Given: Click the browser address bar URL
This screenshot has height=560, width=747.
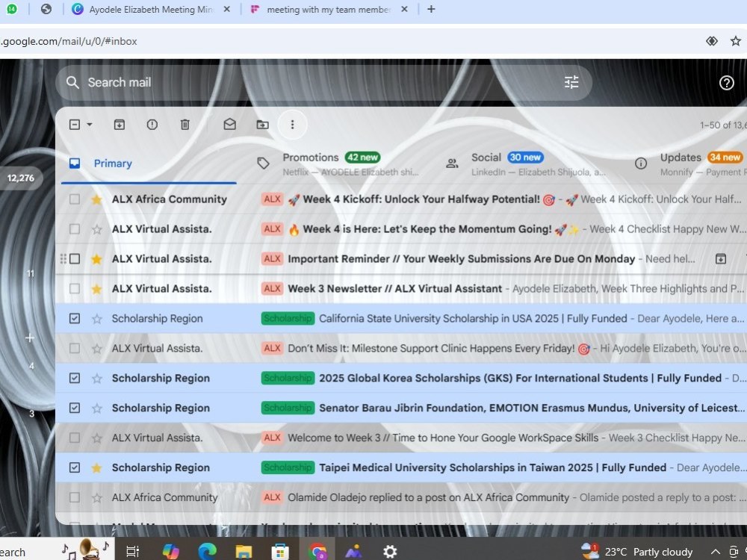Looking at the screenshot, I should 69,41.
